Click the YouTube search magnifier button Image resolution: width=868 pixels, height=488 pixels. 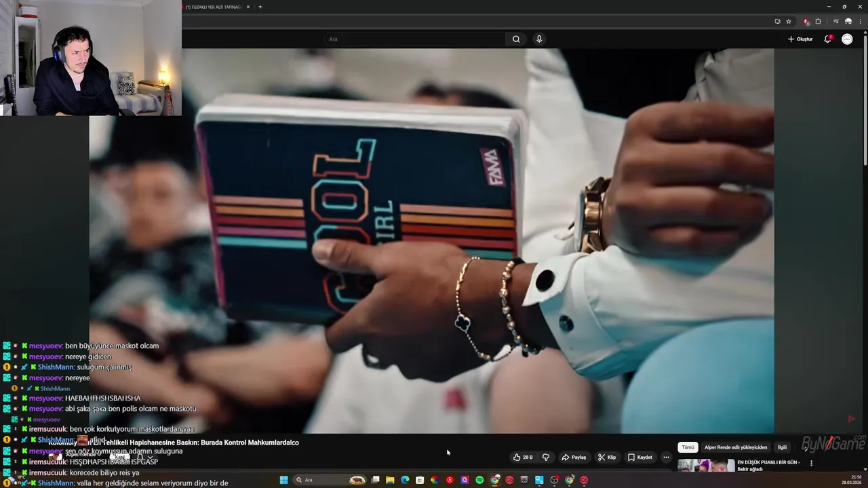pyautogui.click(x=516, y=39)
